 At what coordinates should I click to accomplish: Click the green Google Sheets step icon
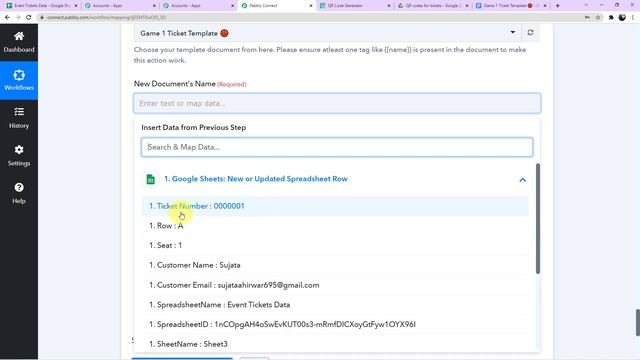coord(151,179)
